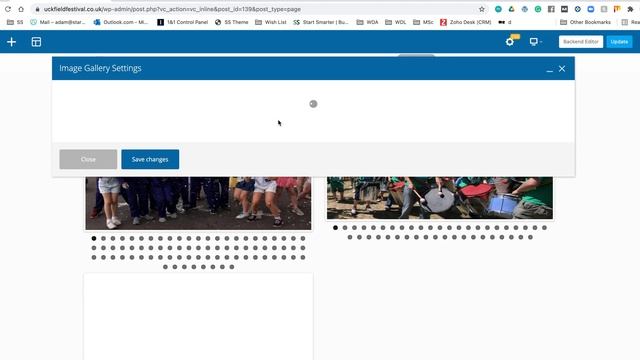Click the address bar URL
The width and height of the screenshot is (640, 360).
[172, 9]
